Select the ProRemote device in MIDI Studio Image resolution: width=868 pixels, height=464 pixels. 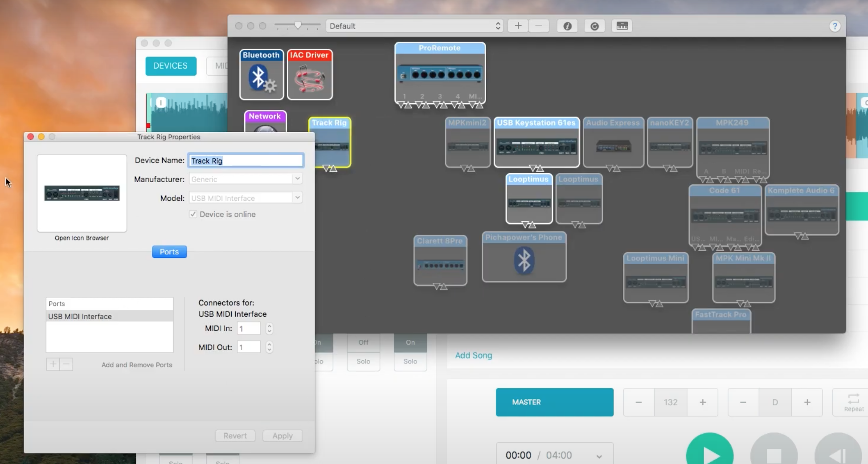(x=440, y=73)
